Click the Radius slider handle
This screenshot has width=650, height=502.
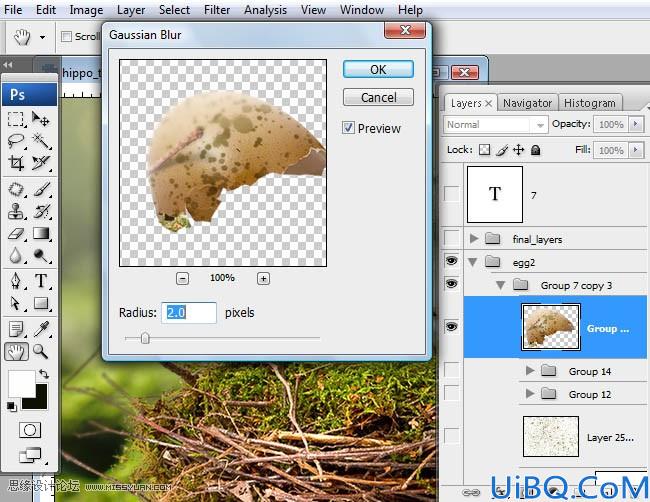(x=145, y=338)
